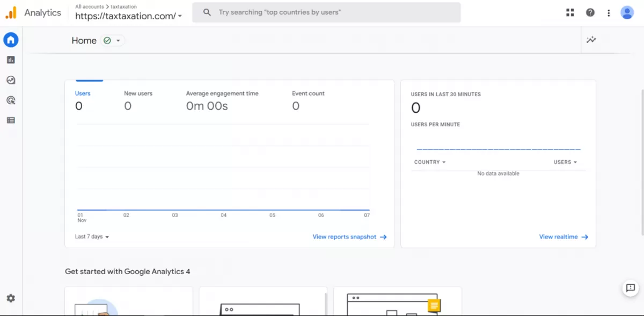Click the 01 Nov chart axis label
Screen dimensions: 644x316
(82, 217)
